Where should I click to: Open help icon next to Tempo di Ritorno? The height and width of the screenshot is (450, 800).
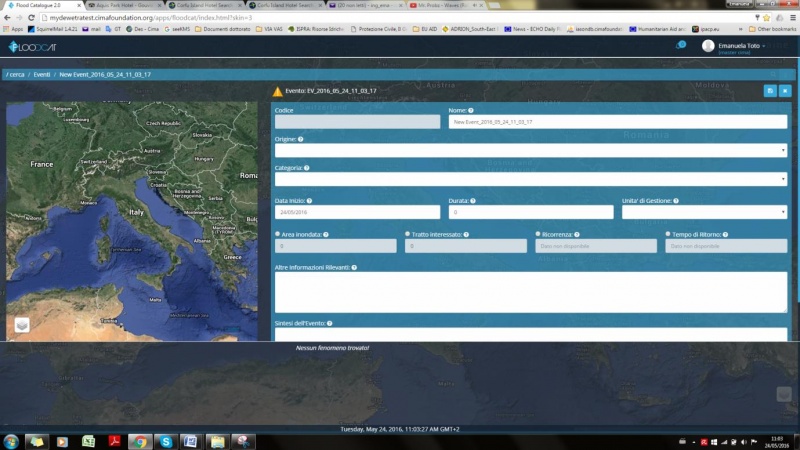[x=725, y=235]
